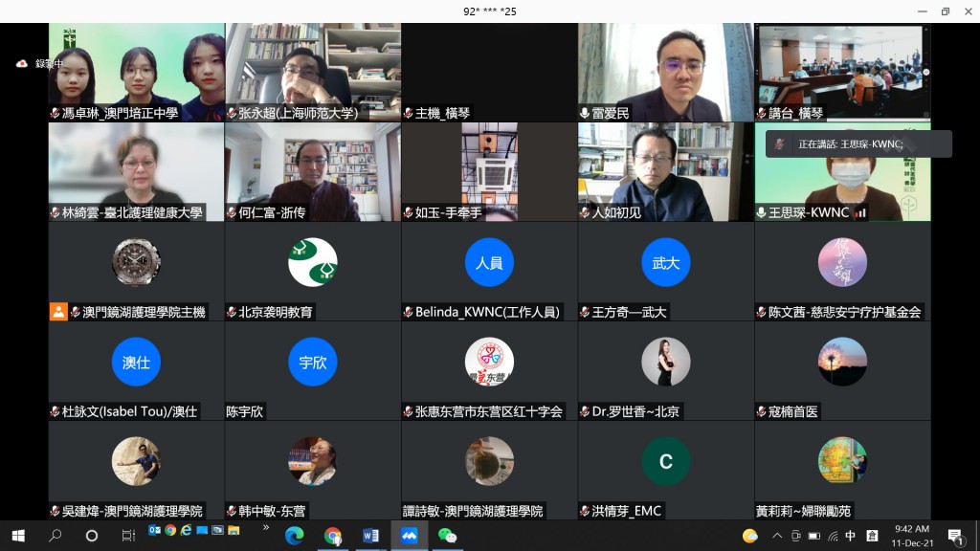Image resolution: width=980 pixels, height=551 pixels.
Task: Click the Windows Start button
Action: point(18,536)
